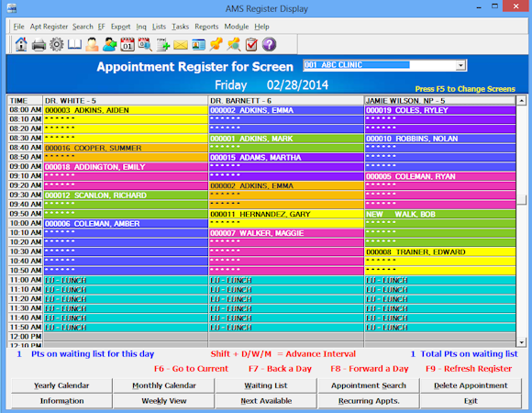Click the Delete Appointment button
The image size is (532, 413).
pyautogui.click(x=471, y=385)
